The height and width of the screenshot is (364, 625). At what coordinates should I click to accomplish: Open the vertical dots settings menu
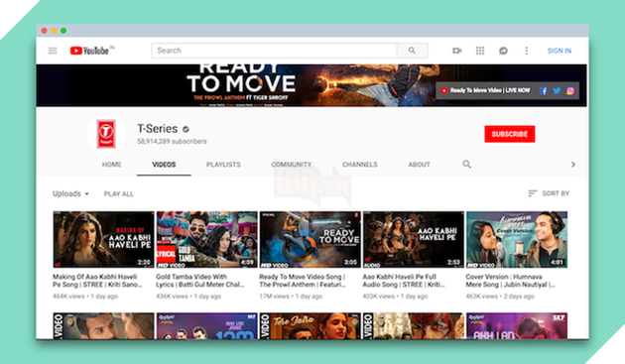pos(526,51)
